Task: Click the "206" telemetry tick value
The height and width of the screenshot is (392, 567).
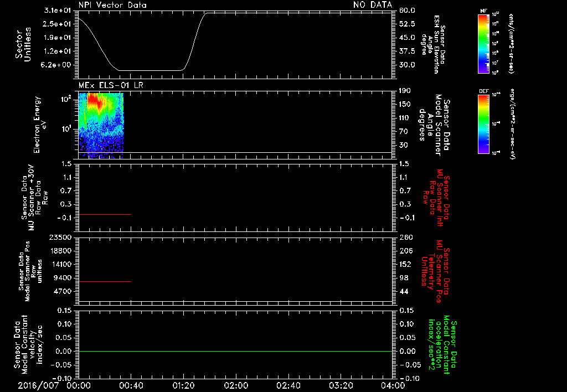Action: tap(405, 251)
